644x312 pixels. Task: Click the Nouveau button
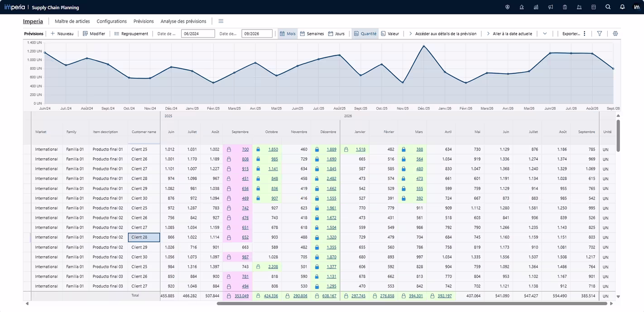(x=62, y=34)
